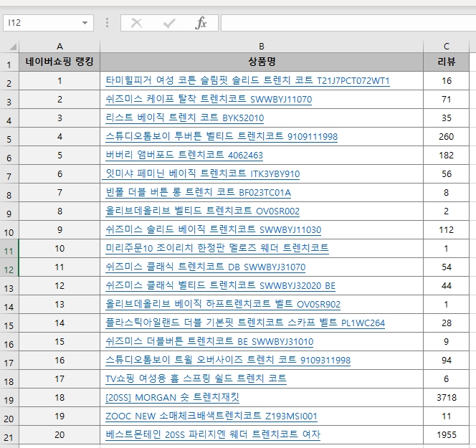
Task: Open the 쉬즈미스 클래식 벨티드 link
Action: 220,285
